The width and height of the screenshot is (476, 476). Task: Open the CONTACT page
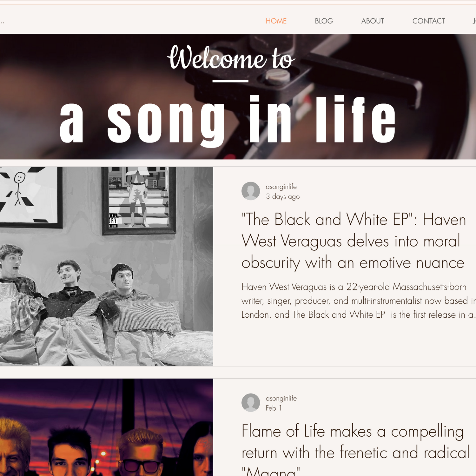(428, 21)
